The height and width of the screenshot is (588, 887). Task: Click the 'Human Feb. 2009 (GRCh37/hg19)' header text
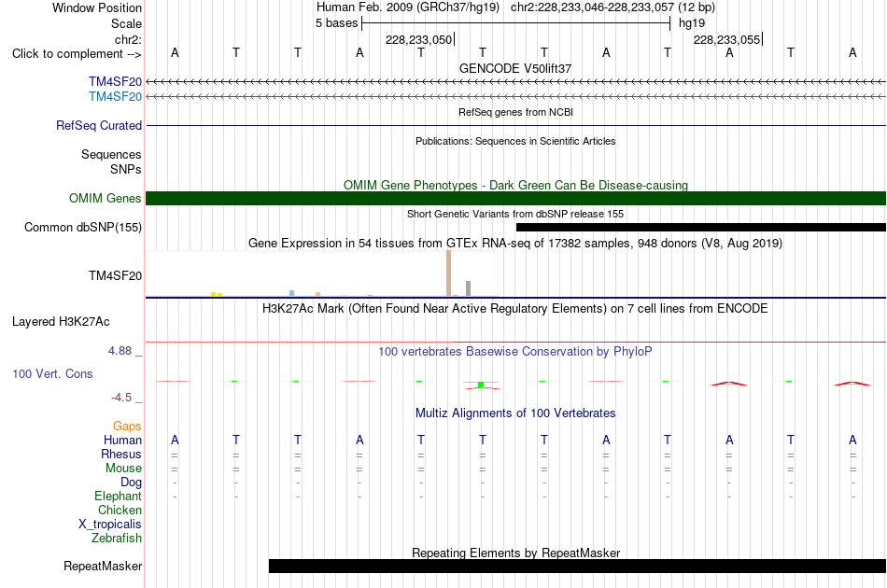408,7
